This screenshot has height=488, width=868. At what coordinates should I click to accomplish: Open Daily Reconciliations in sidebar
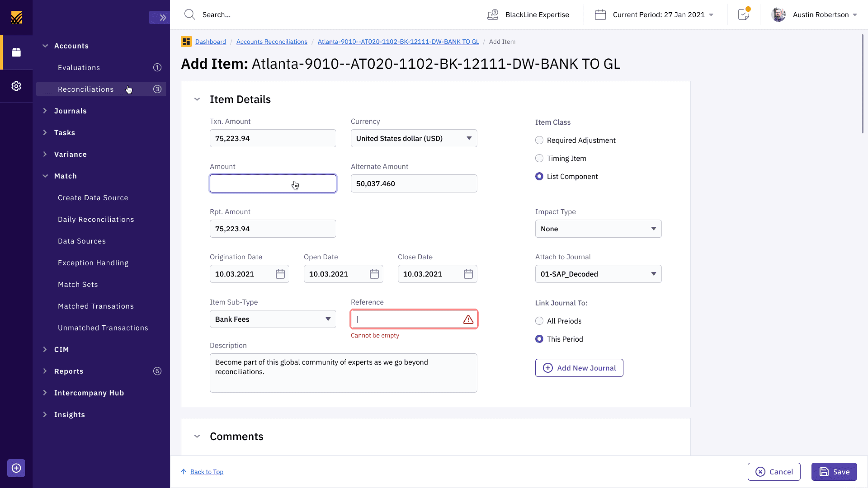pos(96,219)
